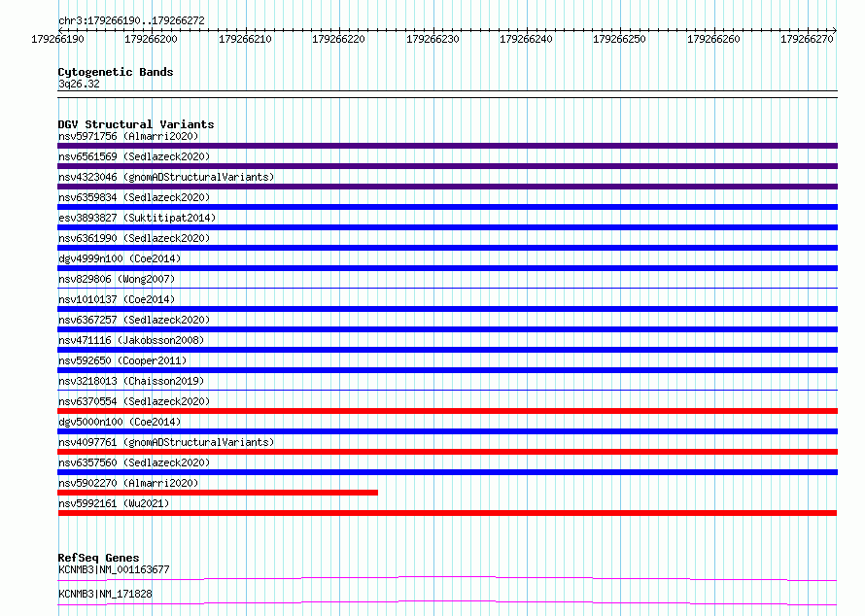Select the nsv6561569 (Sedlazeck2020) label
865x616 pixels.
coord(134,156)
